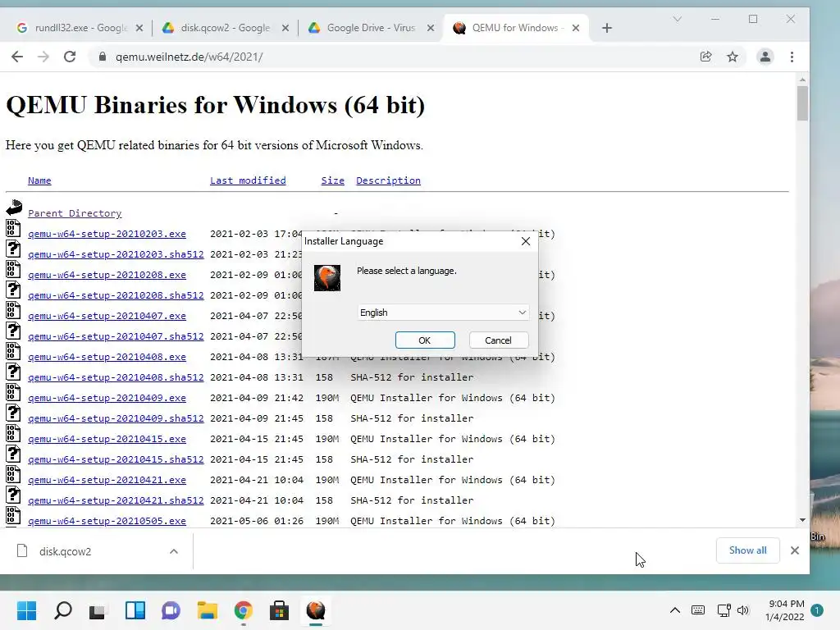This screenshot has width=840, height=630.
Task: Close the rundll32.exe tab
Action: pyautogui.click(x=139, y=28)
